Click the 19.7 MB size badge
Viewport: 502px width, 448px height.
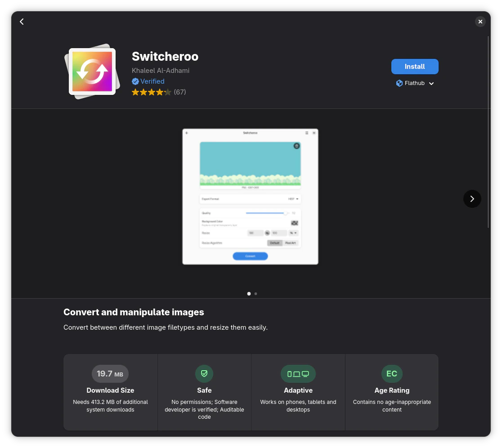coord(110,374)
